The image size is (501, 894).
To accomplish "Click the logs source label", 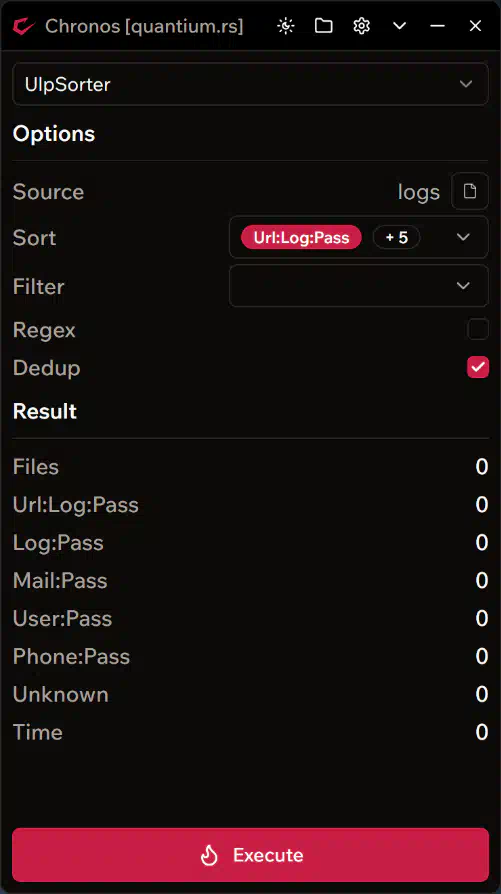I will 418,192.
